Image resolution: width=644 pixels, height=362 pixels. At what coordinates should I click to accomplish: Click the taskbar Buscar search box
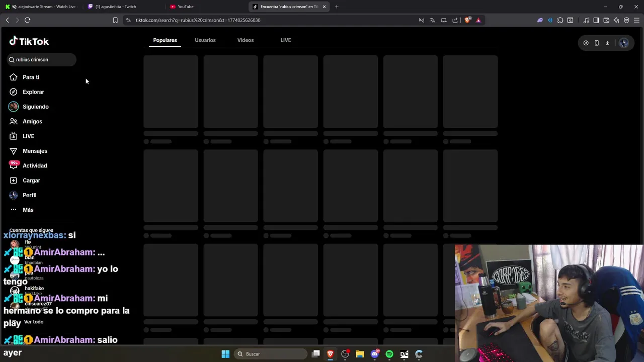coord(271,354)
